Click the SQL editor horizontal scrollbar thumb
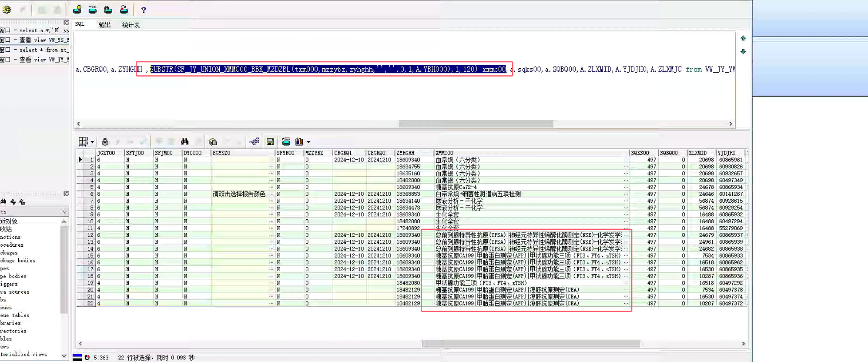The height and width of the screenshot is (362, 868). 476,124
